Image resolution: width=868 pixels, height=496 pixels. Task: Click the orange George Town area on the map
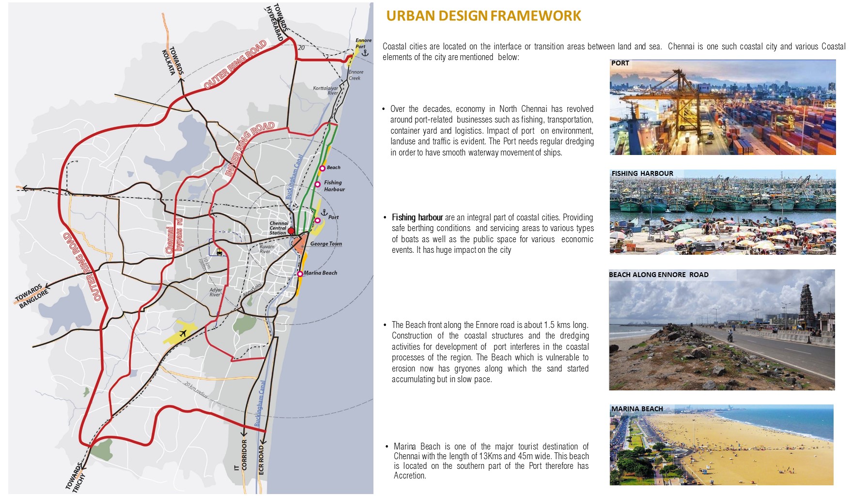pyautogui.click(x=299, y=243)
